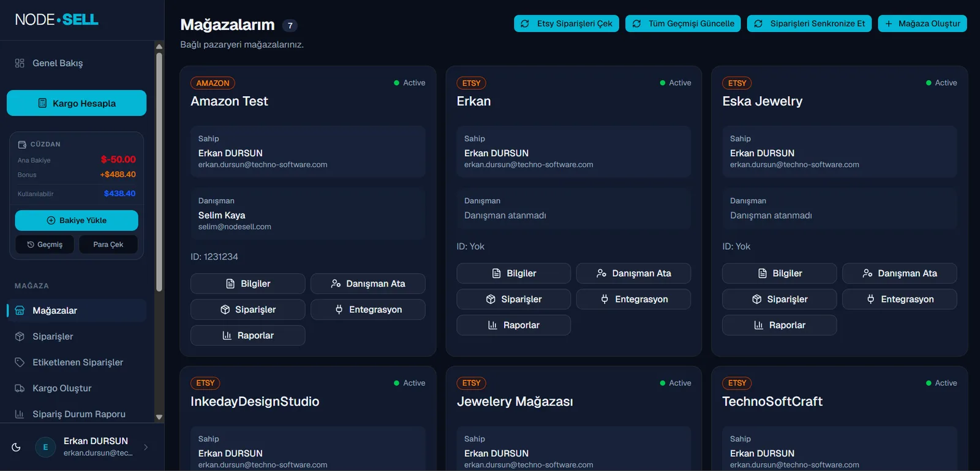This screenshot has height=471, width=980.
Task: Open Siparişler for Erkan store
Action: [513, 299]
